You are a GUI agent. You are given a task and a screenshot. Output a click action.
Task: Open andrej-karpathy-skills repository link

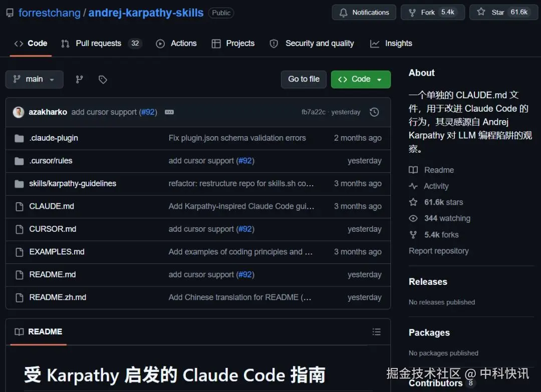pos(146,13)
